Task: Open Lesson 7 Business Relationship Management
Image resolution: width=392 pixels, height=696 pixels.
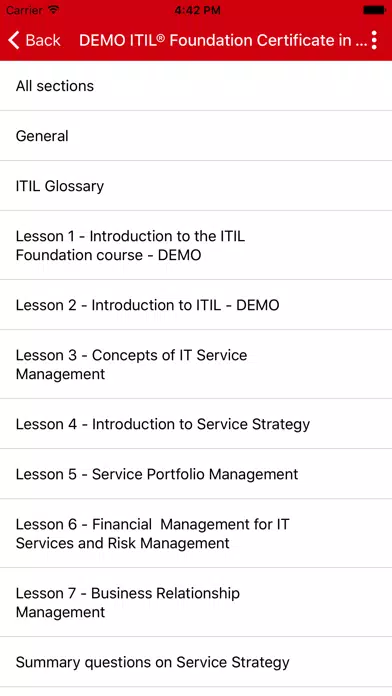Action: point(196,602)
